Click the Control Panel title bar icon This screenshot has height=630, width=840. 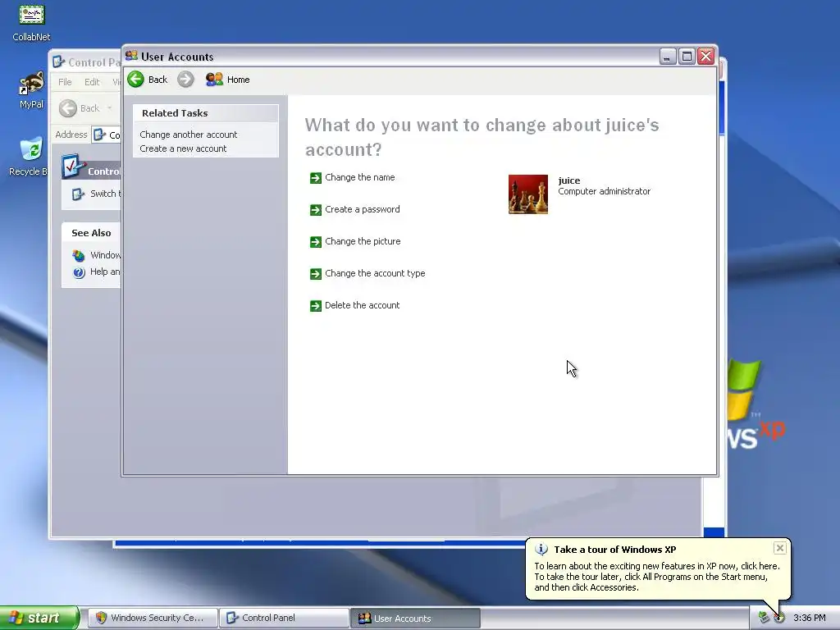pyautogui.click(x=59, y=62)
